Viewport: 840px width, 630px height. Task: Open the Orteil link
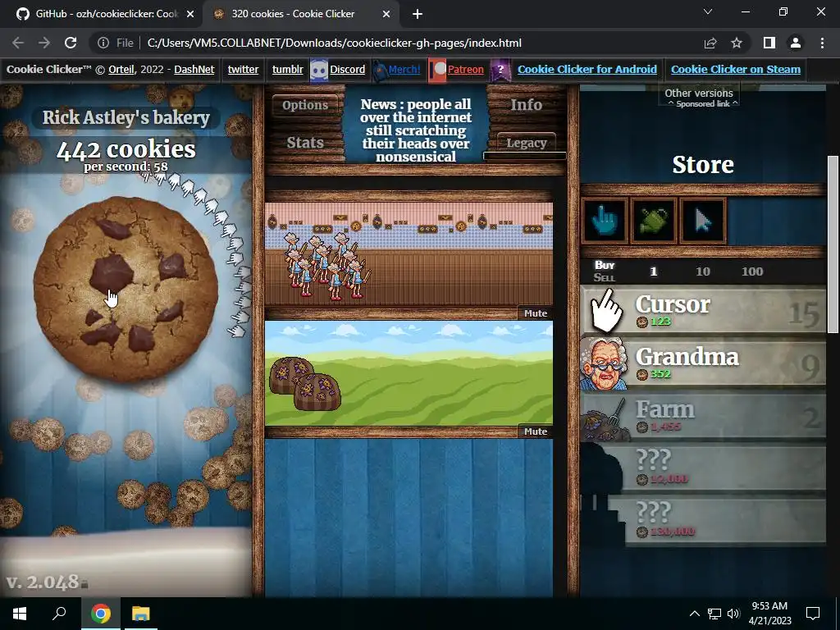121,69
